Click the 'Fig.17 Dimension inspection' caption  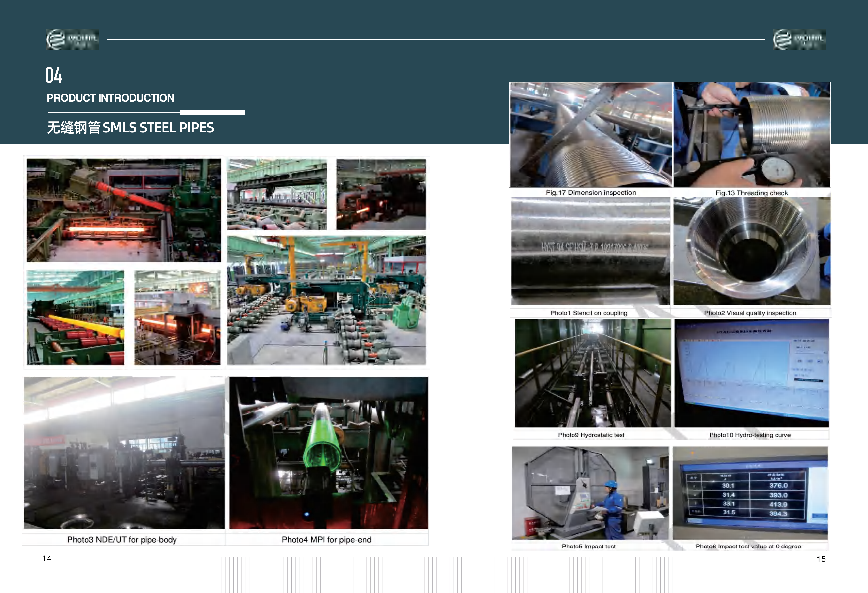(x=591, y=192)
